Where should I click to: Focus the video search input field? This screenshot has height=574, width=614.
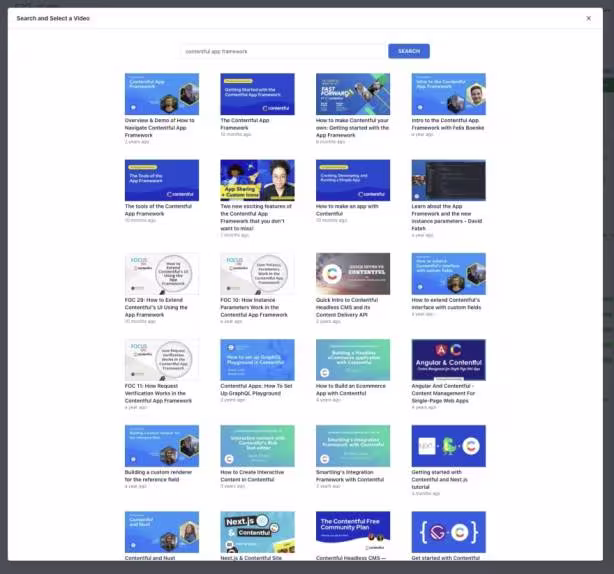(x=283, y=51)
